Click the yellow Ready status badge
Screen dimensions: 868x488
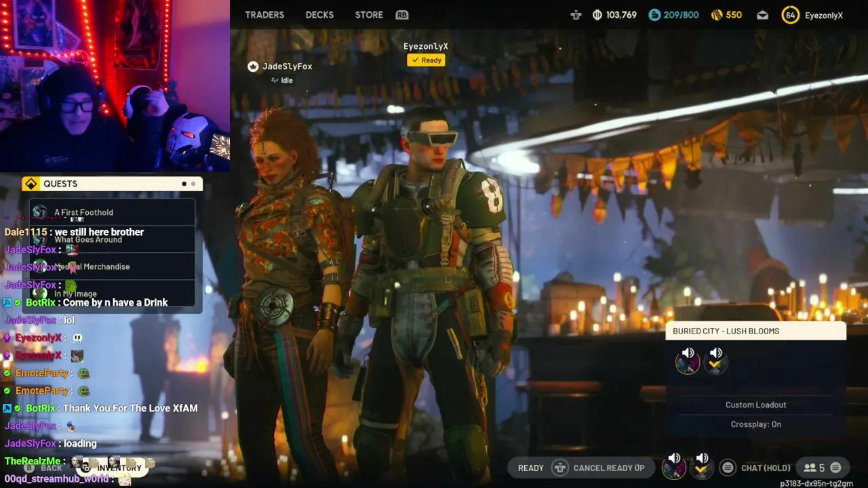pos(426,60)
